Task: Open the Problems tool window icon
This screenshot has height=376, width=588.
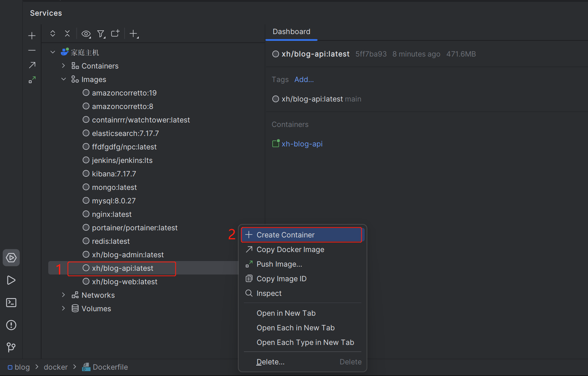Action: click(11, 325)
